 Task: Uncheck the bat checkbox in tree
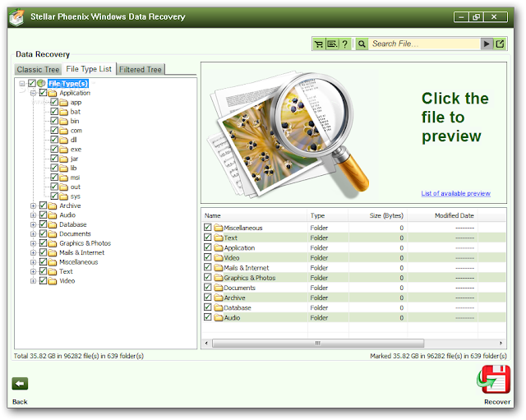[x=54, y=112]
